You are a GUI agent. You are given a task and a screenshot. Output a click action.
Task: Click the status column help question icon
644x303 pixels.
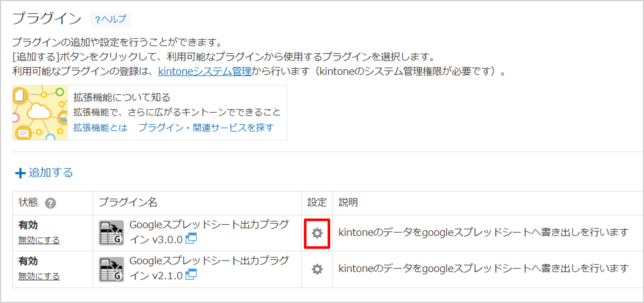coord(50,203)
